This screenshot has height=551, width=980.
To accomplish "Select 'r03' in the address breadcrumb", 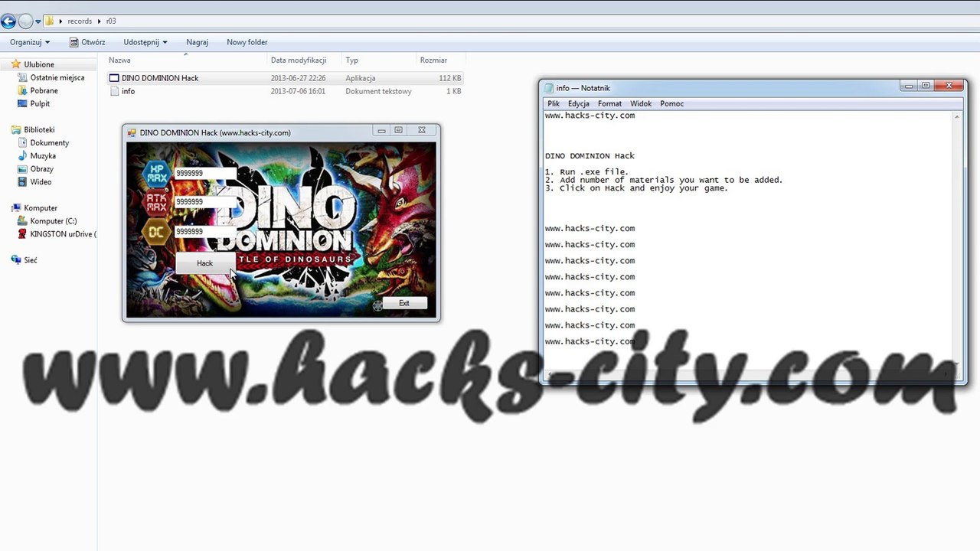I will [x=110, y=21].
